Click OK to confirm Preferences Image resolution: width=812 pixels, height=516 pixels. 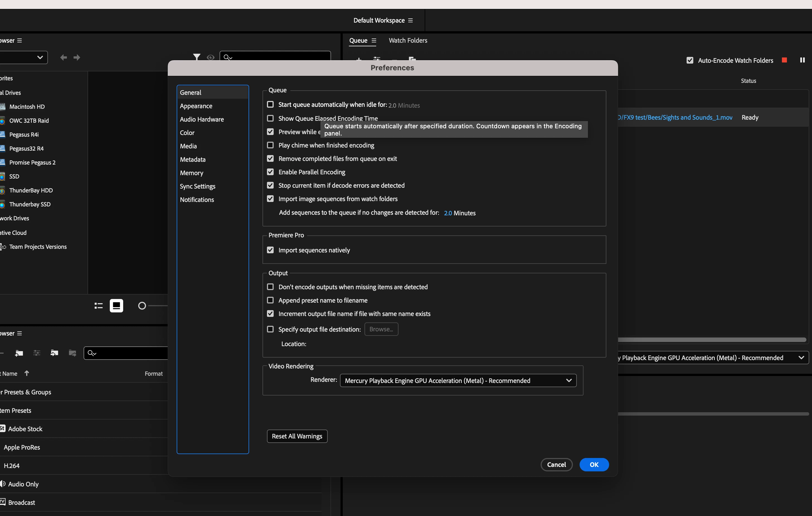pyautogui.click(x=594, y=464)
